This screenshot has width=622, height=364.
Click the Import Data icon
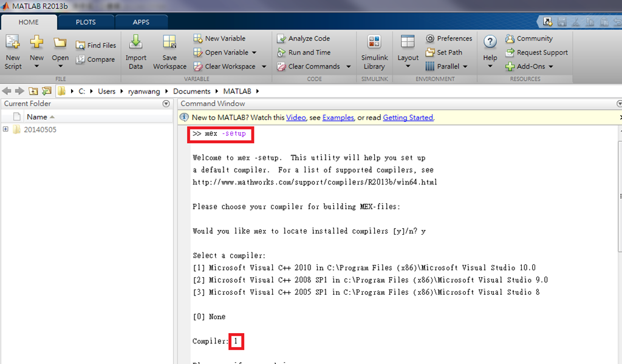coord(135,42)
